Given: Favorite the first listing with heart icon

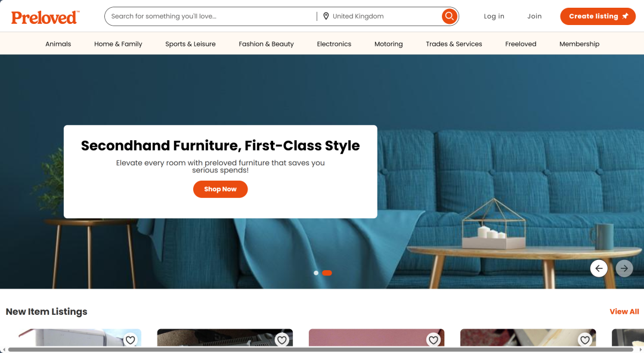Looking at the screenshot, I should [x=130, y=340].
